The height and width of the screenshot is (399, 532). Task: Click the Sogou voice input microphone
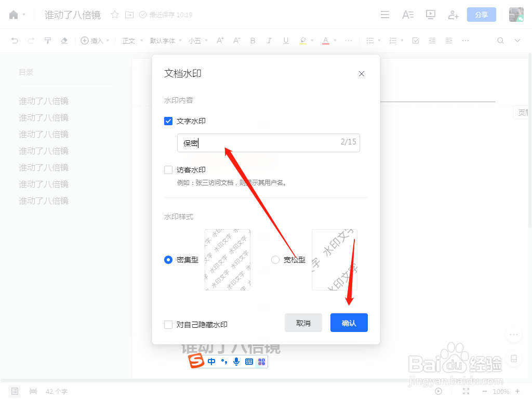coord(236,362)
